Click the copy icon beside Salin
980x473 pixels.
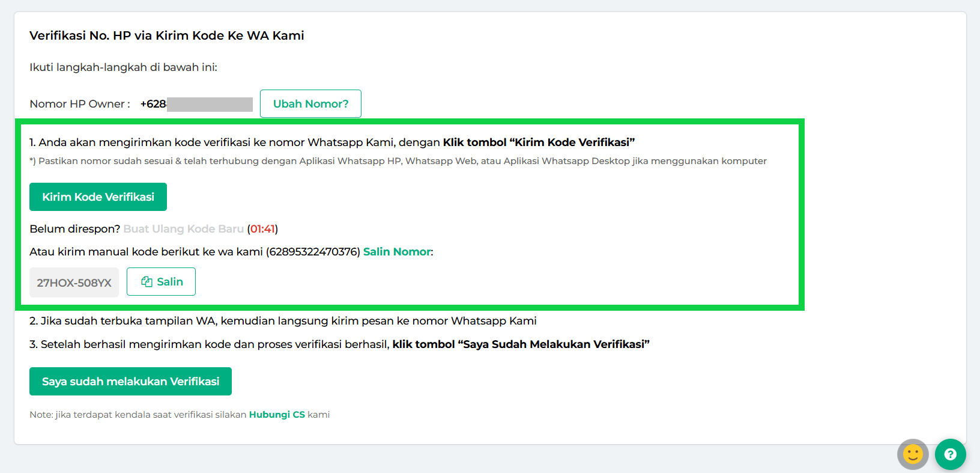(147, 282)
